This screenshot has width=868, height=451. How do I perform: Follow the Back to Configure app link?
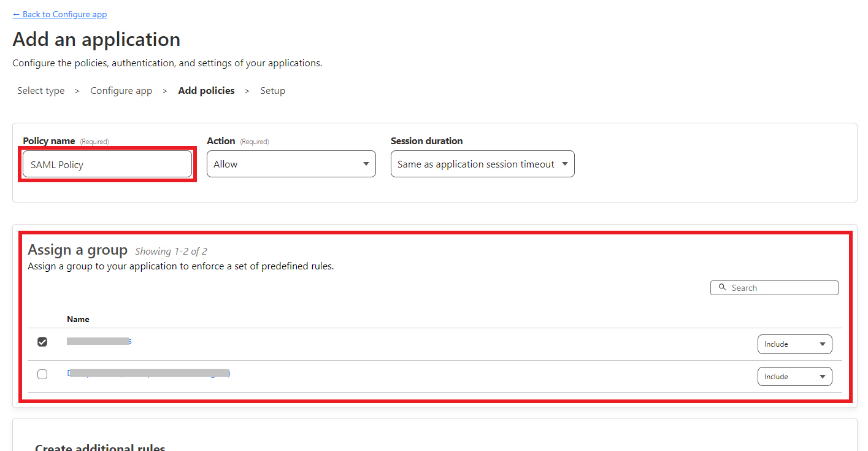(60, 13)
